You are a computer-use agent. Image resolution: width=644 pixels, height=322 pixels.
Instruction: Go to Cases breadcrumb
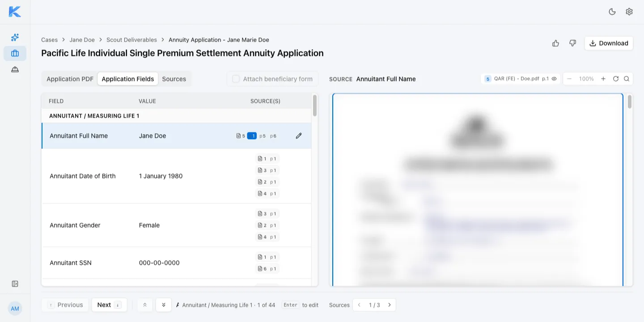49,40
